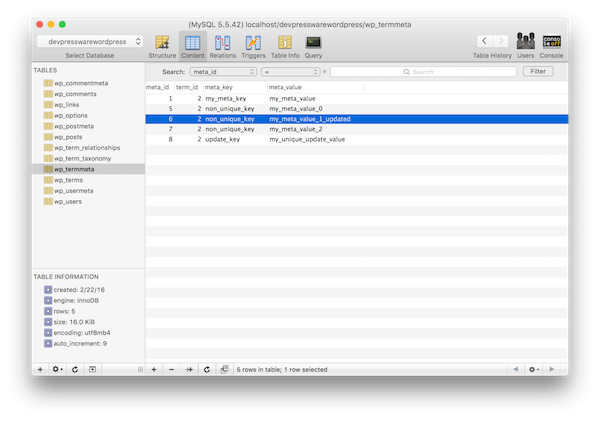Add a new row to the table
The height and width of the screenshot is (421, 600).
click(154, 369)
